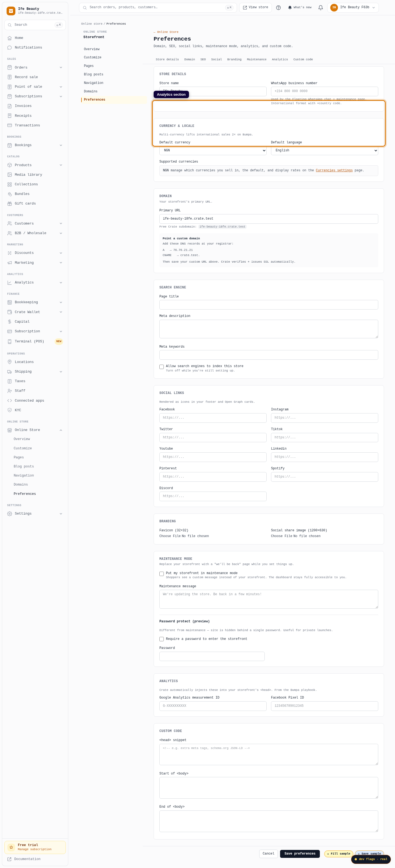Screen dimensions: 395x868
Task: Click the Manage subscription link
Action: tap(35, 849)
